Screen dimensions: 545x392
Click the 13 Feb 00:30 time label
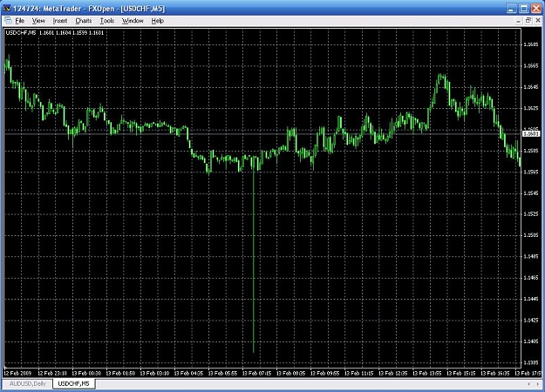[86, 373]
